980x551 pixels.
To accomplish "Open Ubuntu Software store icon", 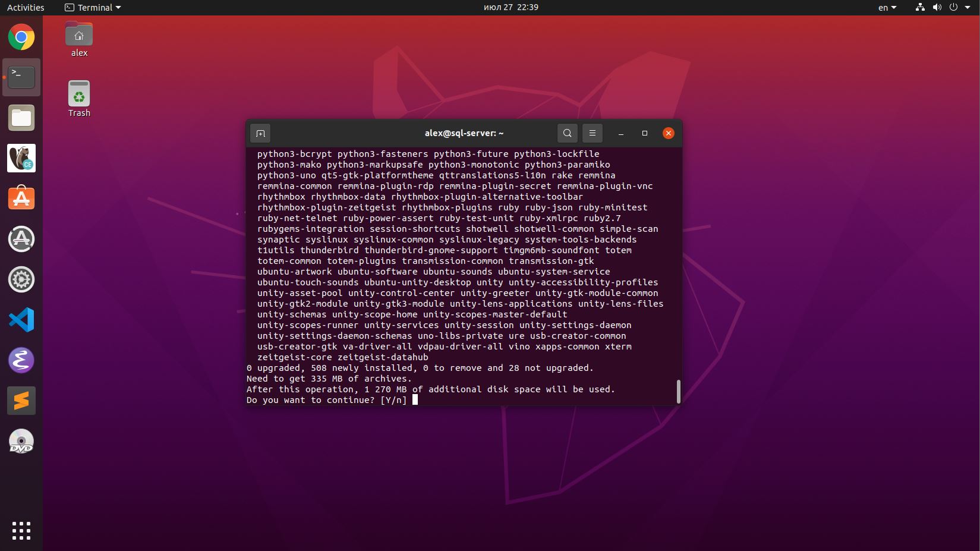I will tap(21, 199).
